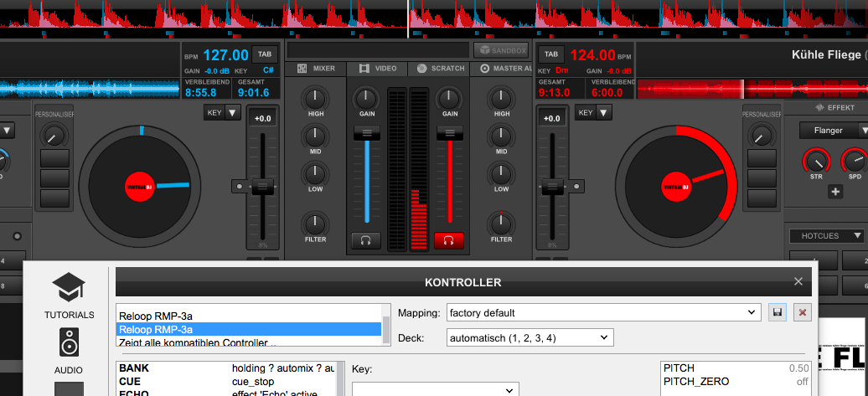Click the right channel MID EQ knob
The width and height of the screenshot is (868, 396).
502,136
